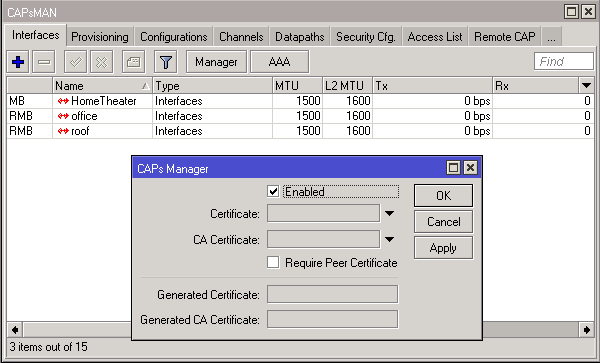Confirm dialog with OK button

click(443, 195)
